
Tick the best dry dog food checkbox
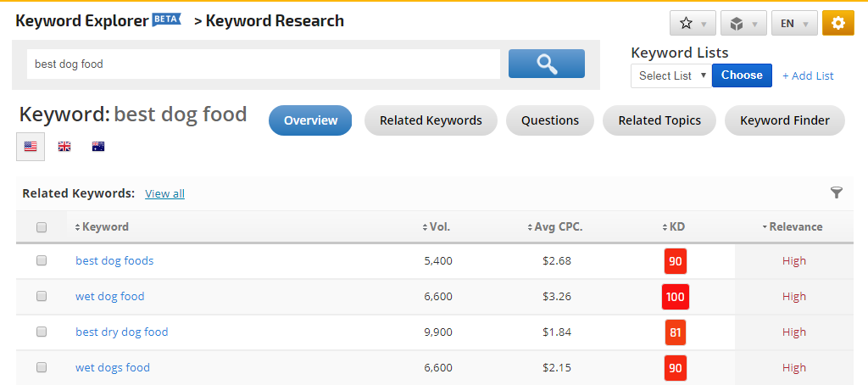pyautogui.click(x=42, y=332)
